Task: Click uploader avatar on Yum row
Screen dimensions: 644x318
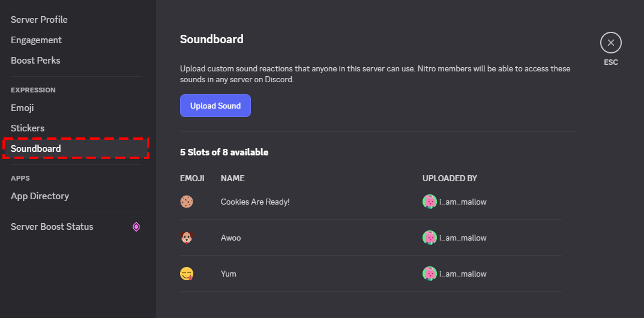Action: (429, 274)
